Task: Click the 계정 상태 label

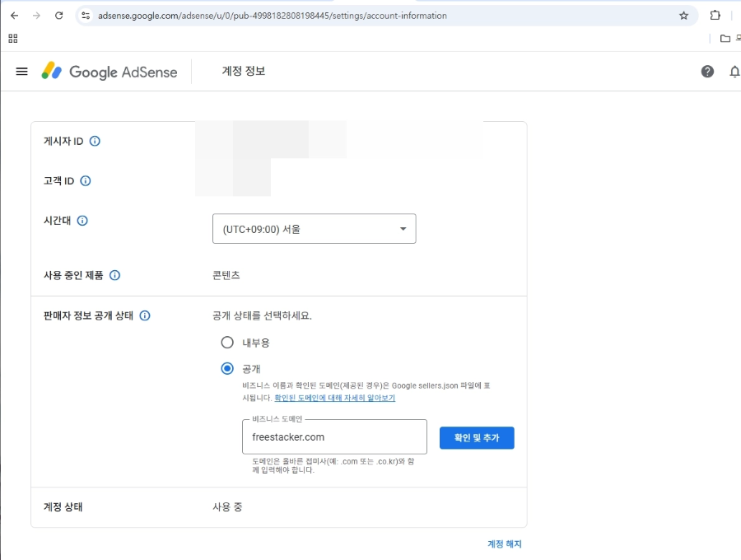Action: pos(63,506)
